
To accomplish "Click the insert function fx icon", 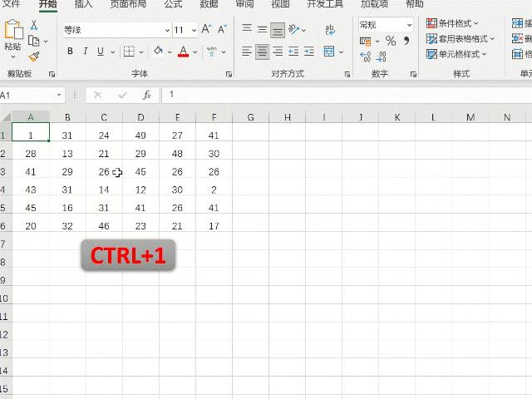I will click(146, 95).
